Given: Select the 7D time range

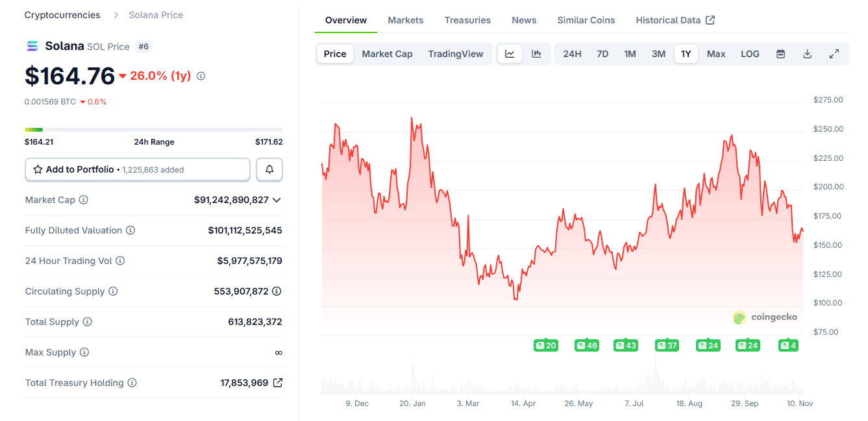Looking at the screenshot, I should [602, 54].
